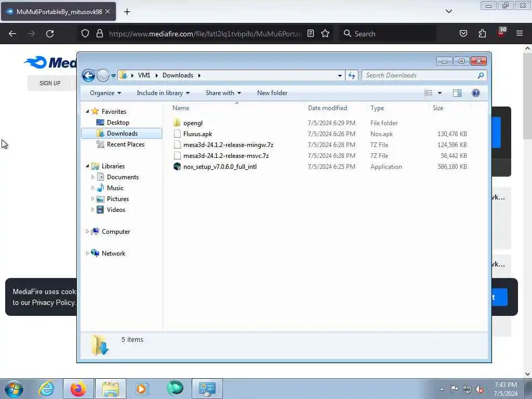The height and width of the screenshot is (399, 532).
Task: Open the Firefox extensions puzzle icon
Action: 482,34
